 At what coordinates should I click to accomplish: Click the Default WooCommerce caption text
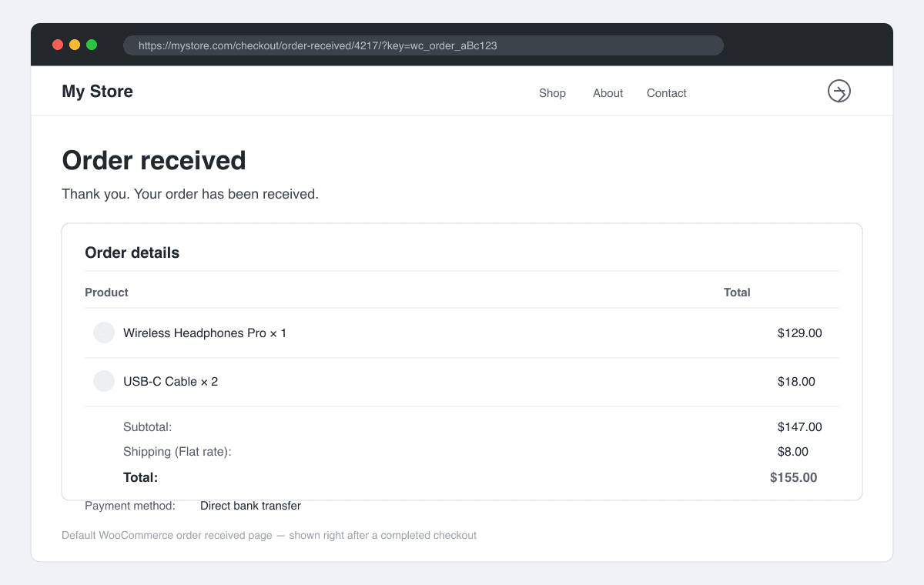click(x=269, y=535)
